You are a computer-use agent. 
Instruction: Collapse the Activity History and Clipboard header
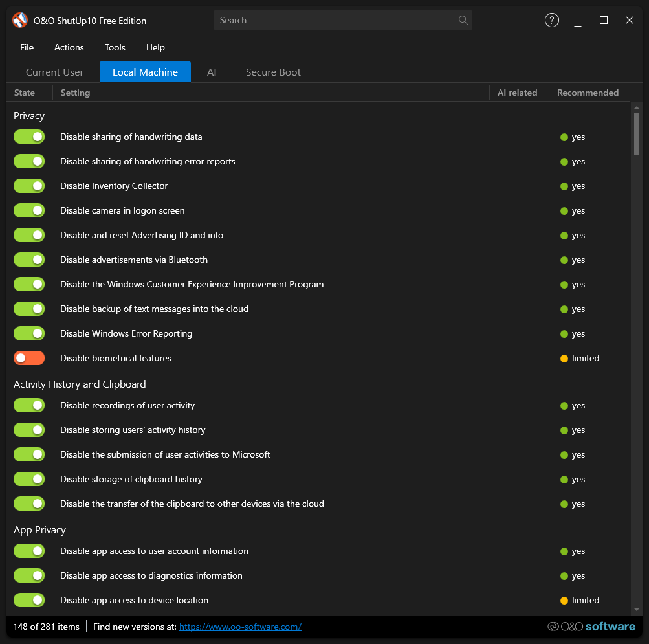[80, 384]
